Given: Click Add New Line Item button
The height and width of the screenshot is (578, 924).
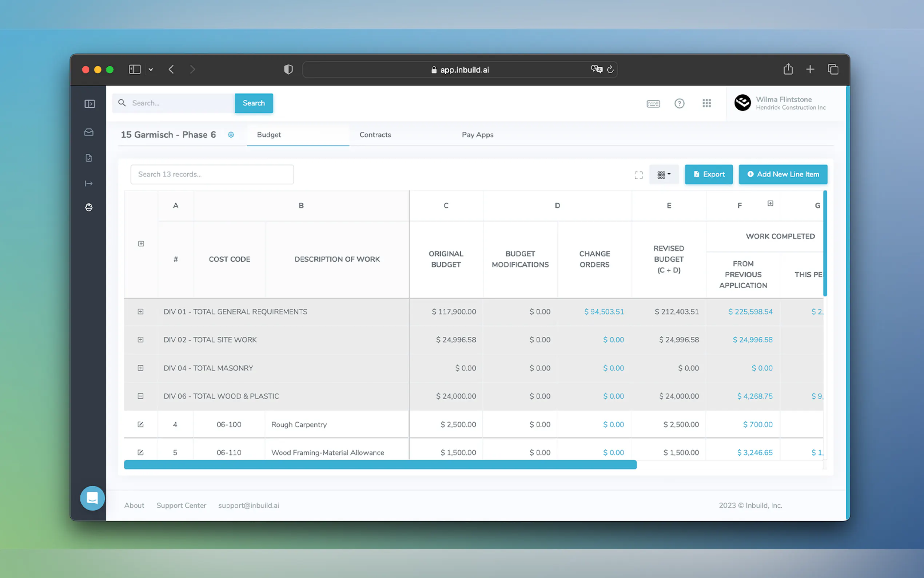Looking at the screenshot, I should click(782, 174).
